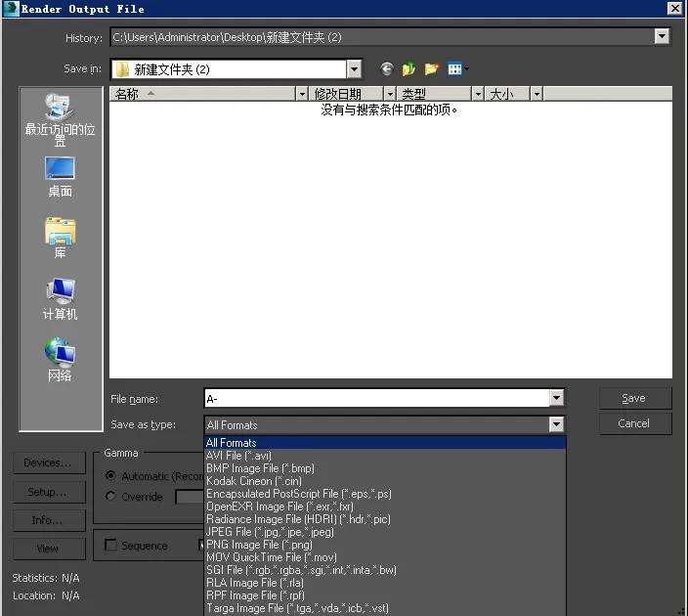Choose SGI File format

[385, 570]
